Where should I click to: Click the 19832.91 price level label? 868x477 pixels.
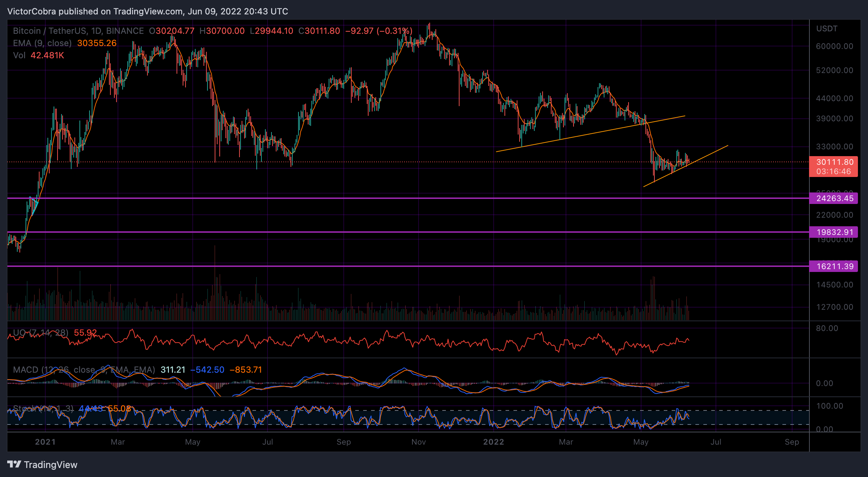tap(833, 232)
